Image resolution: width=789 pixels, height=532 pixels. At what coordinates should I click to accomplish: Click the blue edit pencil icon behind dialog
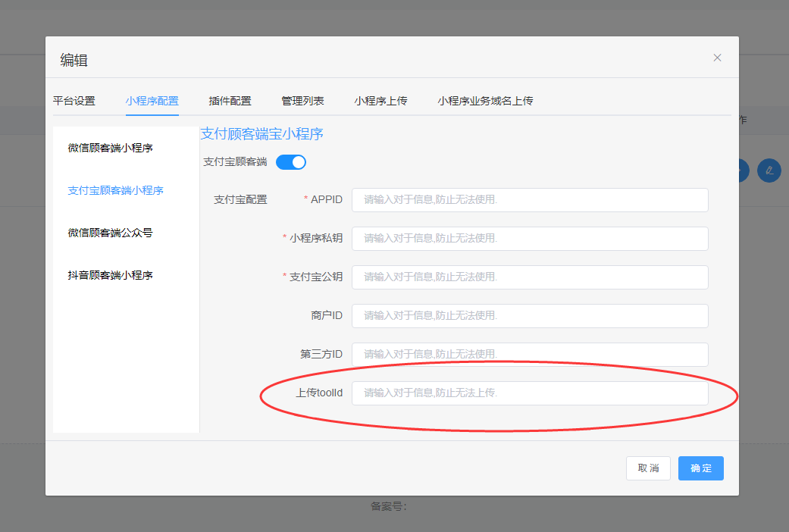tap(769, 171)
